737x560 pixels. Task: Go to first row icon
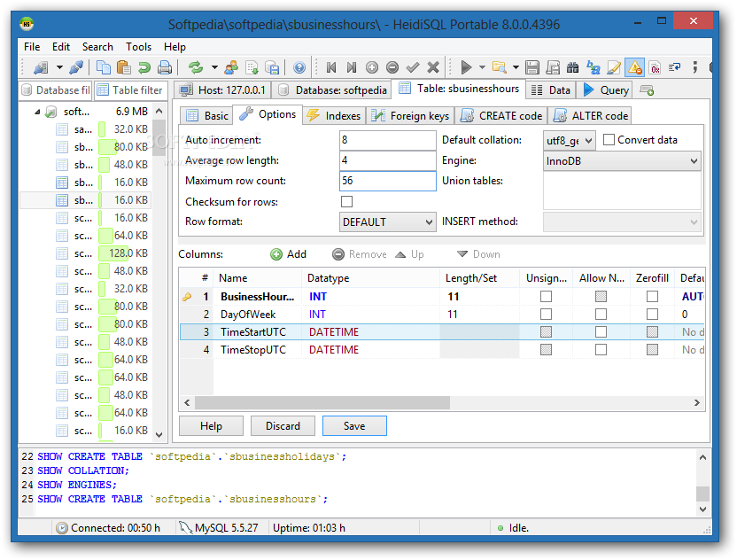(331, 67)
